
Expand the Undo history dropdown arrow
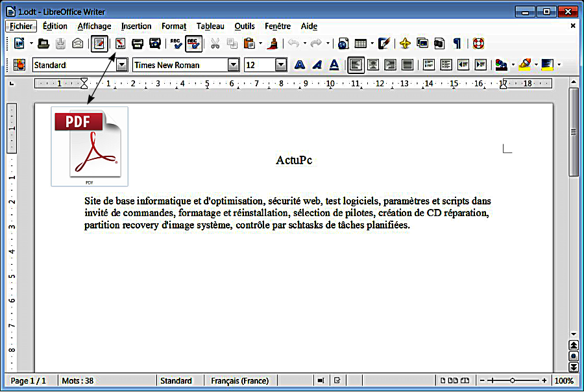[305, 43]
